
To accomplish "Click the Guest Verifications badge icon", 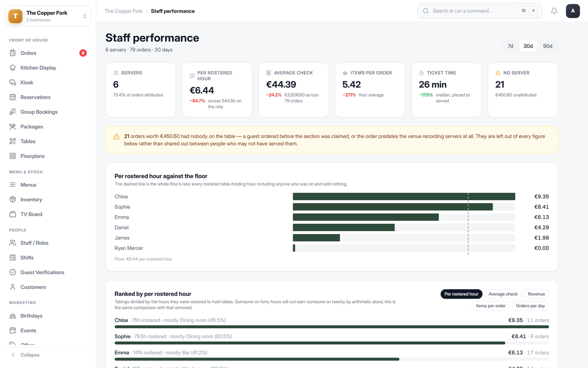I will pos(13,272).
